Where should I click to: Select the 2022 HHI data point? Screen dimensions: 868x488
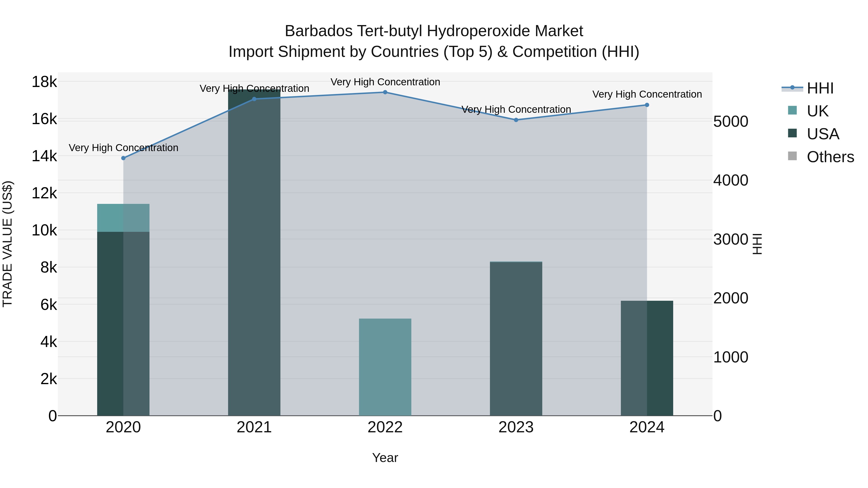click(x=385, y=92)
